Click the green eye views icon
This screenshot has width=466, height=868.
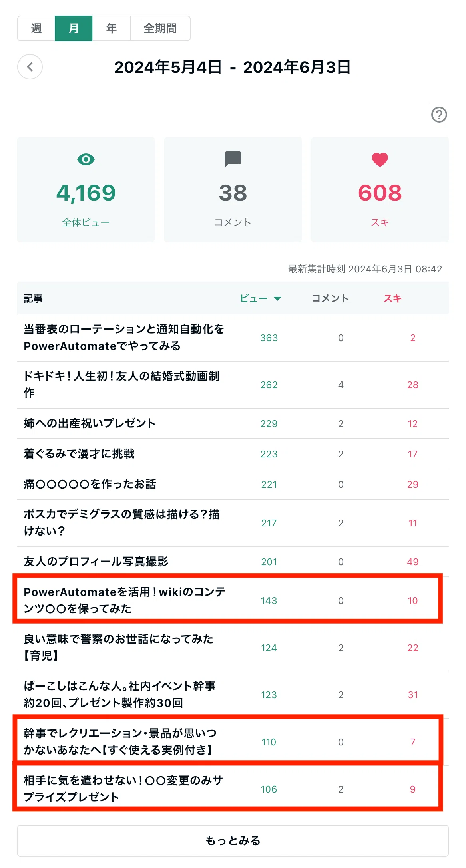86,159
